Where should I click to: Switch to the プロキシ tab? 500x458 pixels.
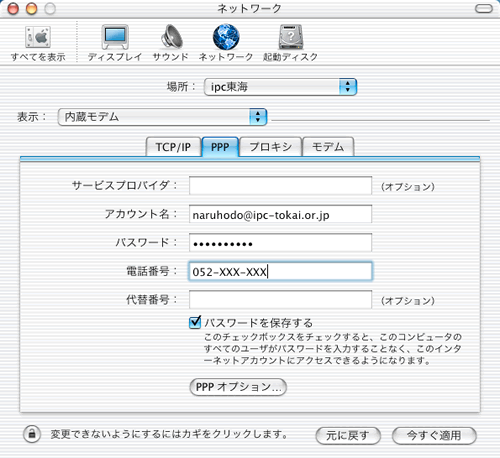tap(271, 147)
